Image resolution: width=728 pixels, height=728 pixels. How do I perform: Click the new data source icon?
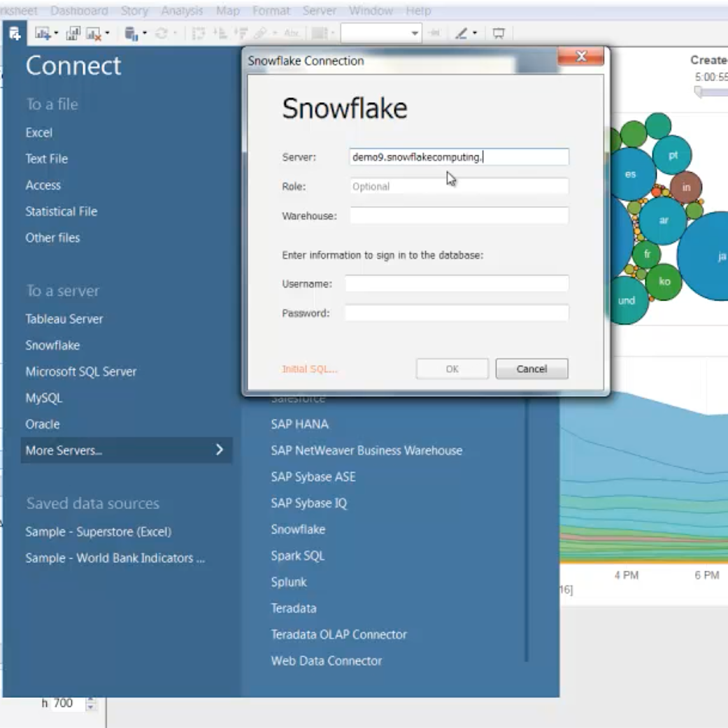(x=14, y=33)
